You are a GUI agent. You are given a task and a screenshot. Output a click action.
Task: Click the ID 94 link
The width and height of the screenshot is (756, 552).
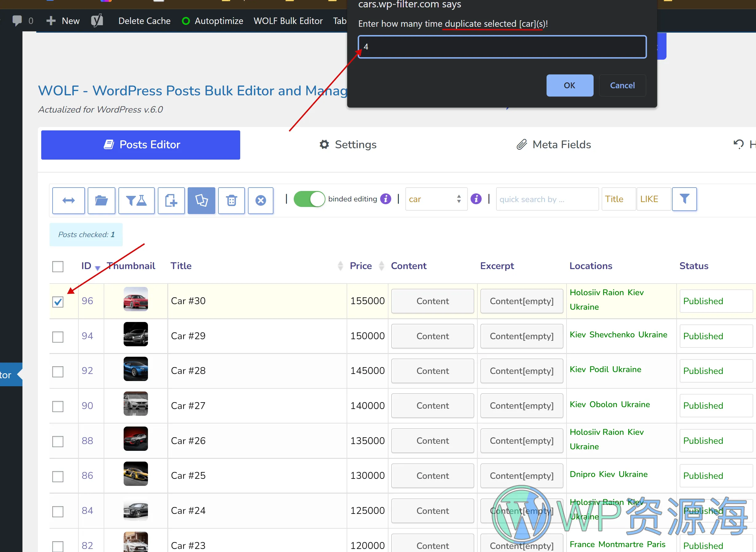87,336
